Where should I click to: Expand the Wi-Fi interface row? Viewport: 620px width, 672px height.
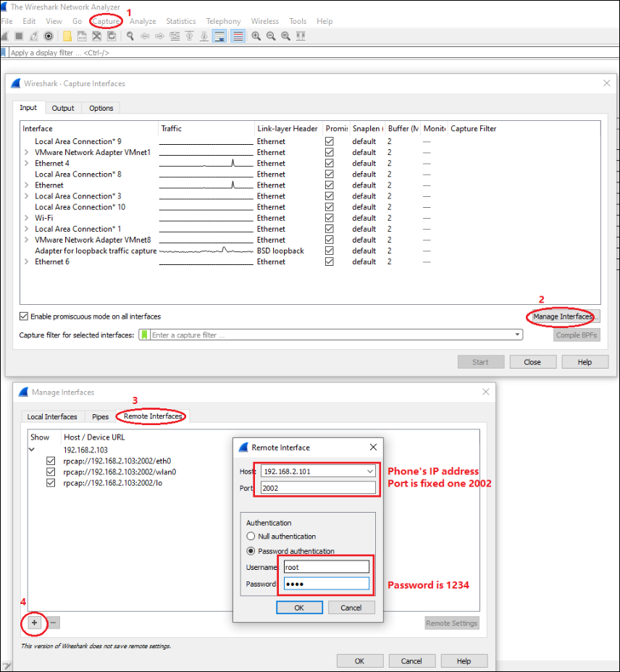[27, 218]
